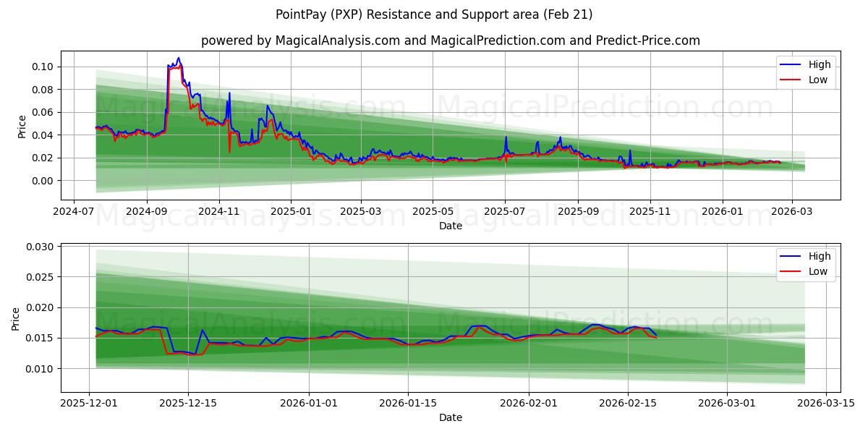Click the '2024-09' tick label on the top chart
The height and width of the screenshot is (434, 868).
point(147,212)
